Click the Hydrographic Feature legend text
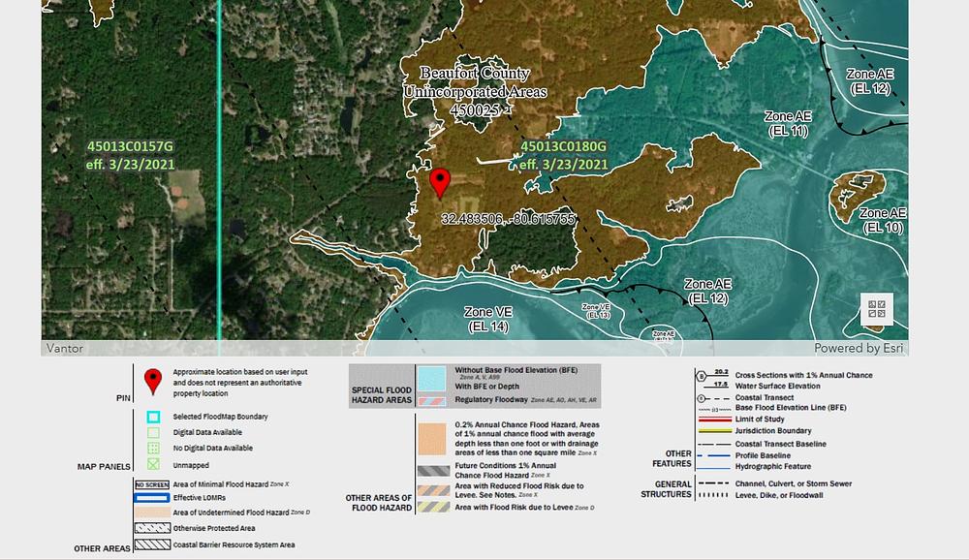This screenshot has width=969, height=560. point(773,467)
